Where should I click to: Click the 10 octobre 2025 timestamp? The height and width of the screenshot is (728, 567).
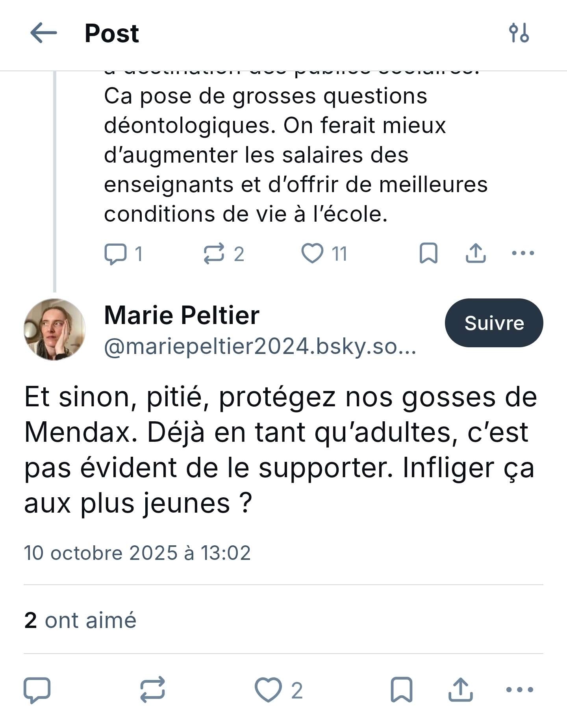pos(137,553)
